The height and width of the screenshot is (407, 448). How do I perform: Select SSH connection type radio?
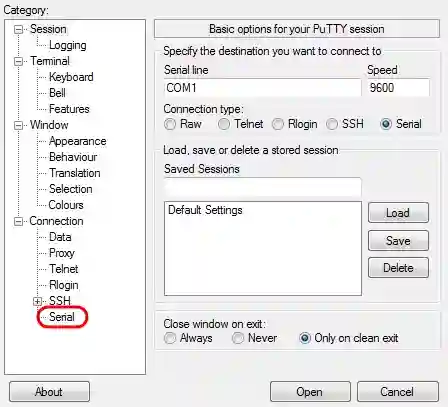click(332, 124)
